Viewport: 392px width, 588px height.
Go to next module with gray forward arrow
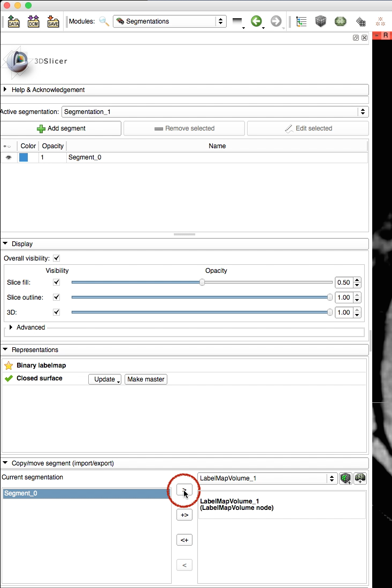pos(276,21)
